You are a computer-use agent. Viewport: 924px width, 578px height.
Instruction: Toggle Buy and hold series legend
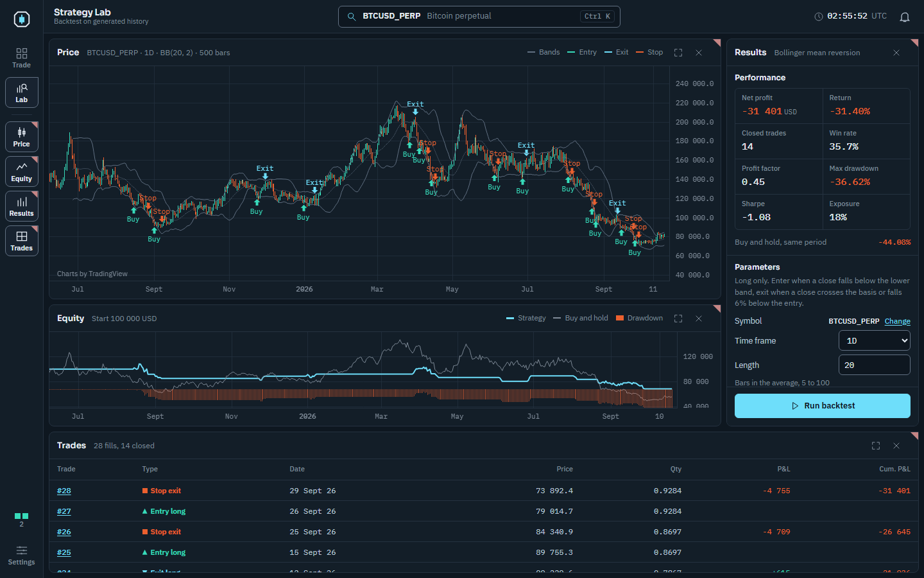[581, 319]
